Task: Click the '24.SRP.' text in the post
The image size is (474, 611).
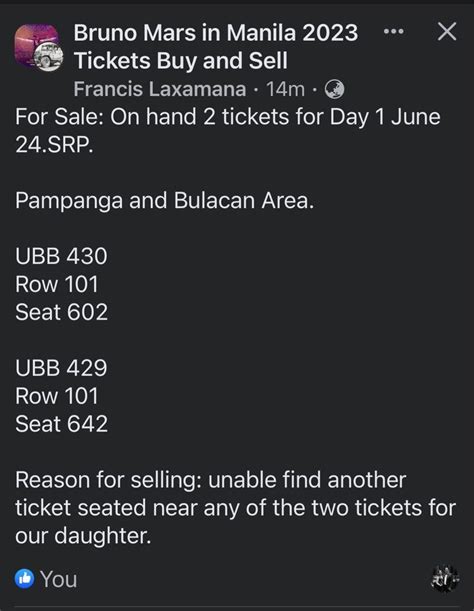Action: (x=55, y=145)
